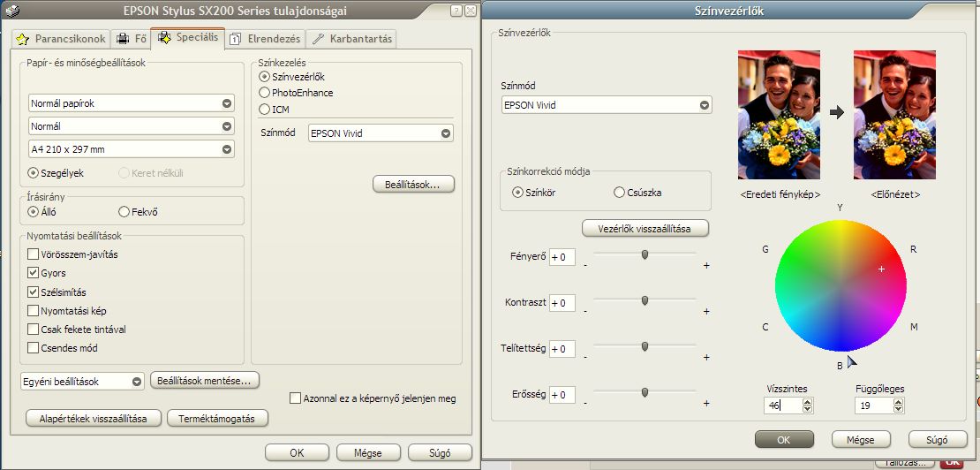
Task: Decrease the Függőleges value with down arrow
Action: coord(899,409)
